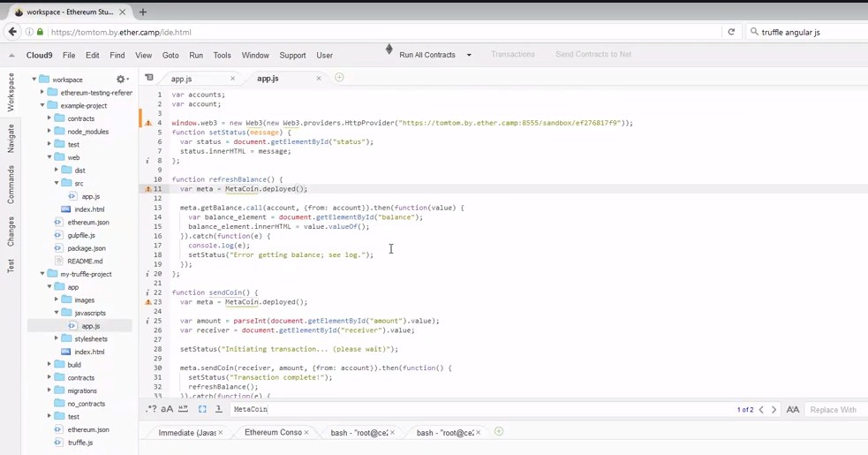This screenshot has height=455, width=868.
Task: Open the Test side panel
Action: [11, 266]
